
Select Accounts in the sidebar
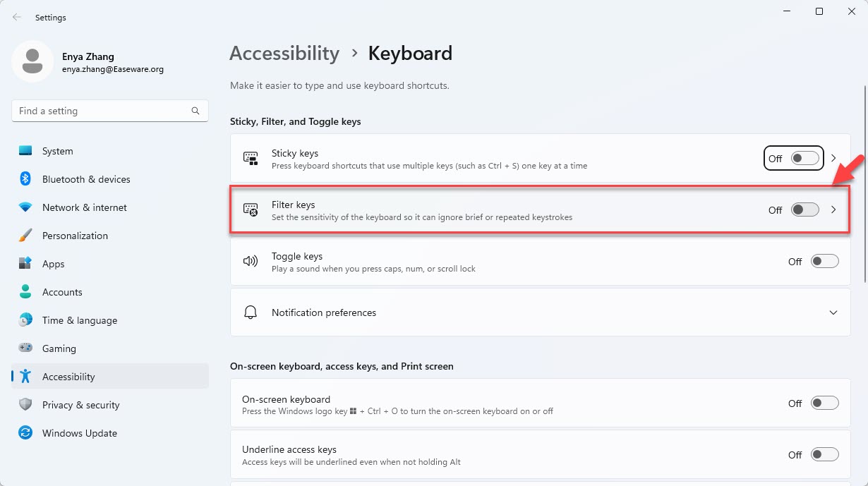point(62,291)
